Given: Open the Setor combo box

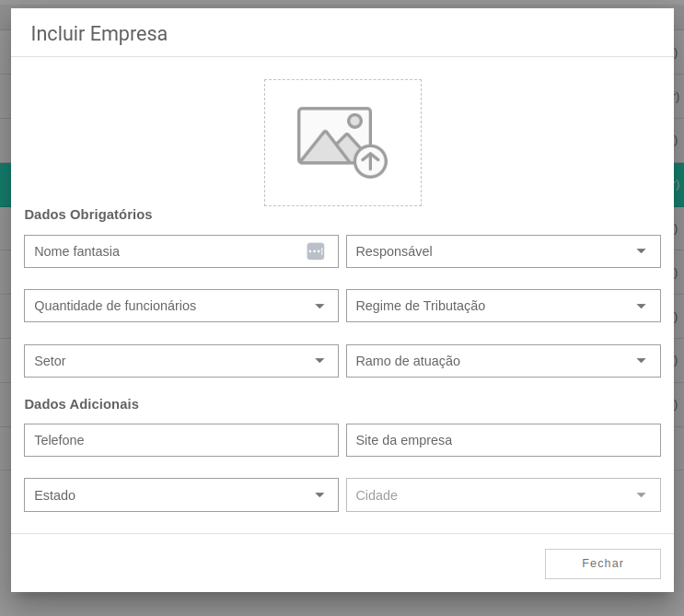Looking at the screenshot, I should pyautogui.click(x=181, y=361).
